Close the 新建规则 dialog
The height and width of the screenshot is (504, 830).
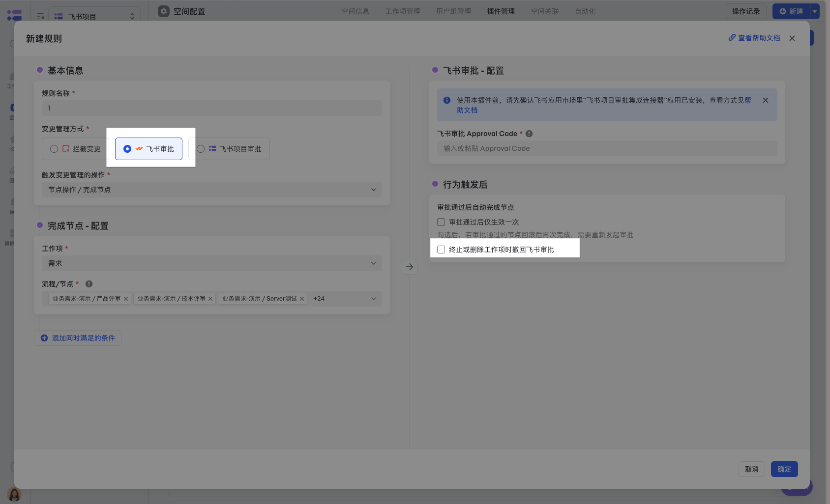tap(792, 38)
